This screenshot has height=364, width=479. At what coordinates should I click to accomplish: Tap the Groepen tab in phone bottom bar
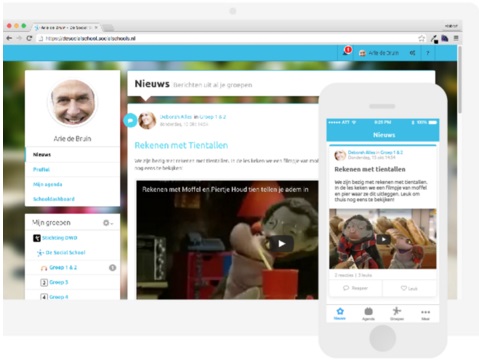coord(397,314)
